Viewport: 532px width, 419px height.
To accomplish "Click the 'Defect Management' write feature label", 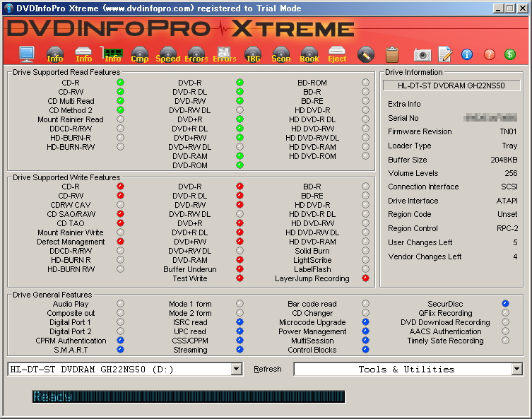I will (x=71, y=242).
